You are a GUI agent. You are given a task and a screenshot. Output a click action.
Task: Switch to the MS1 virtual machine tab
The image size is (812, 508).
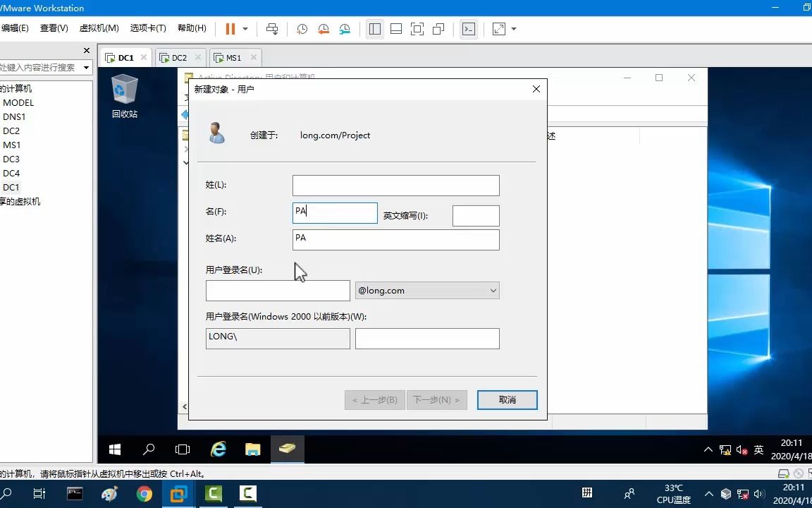[x=233, y=58]
